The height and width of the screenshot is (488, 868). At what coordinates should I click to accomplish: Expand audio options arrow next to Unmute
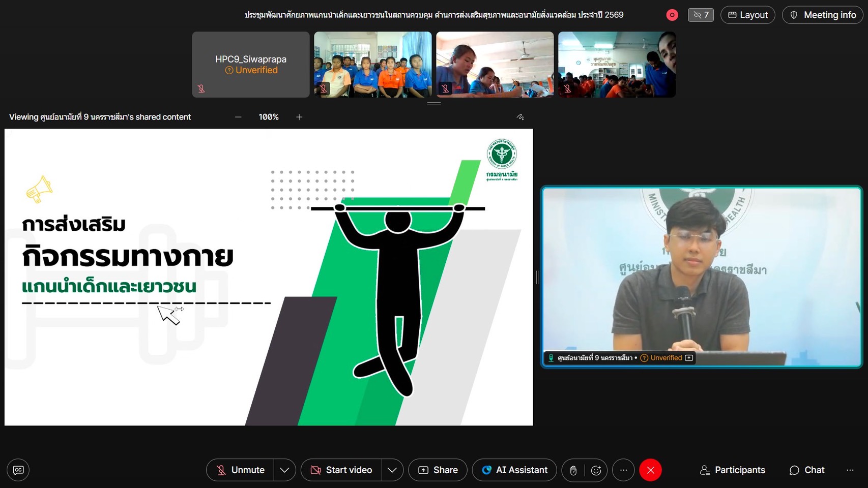tap(284, 470)
